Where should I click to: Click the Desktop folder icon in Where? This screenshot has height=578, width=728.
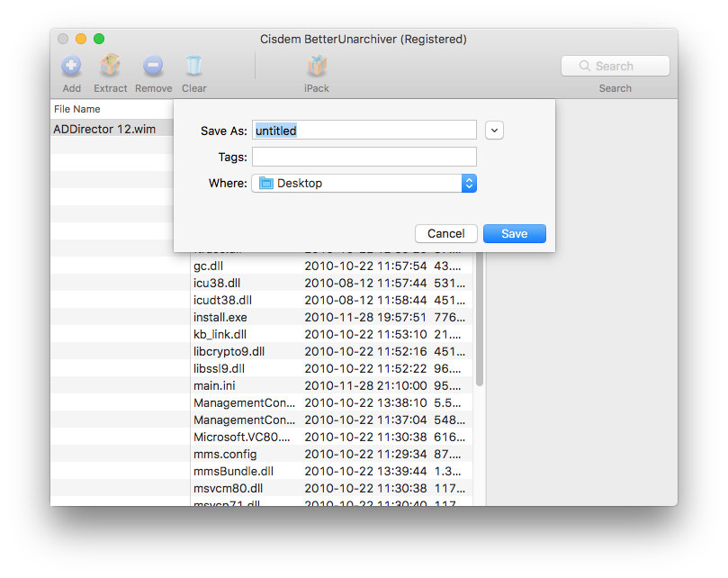(266, 183)
